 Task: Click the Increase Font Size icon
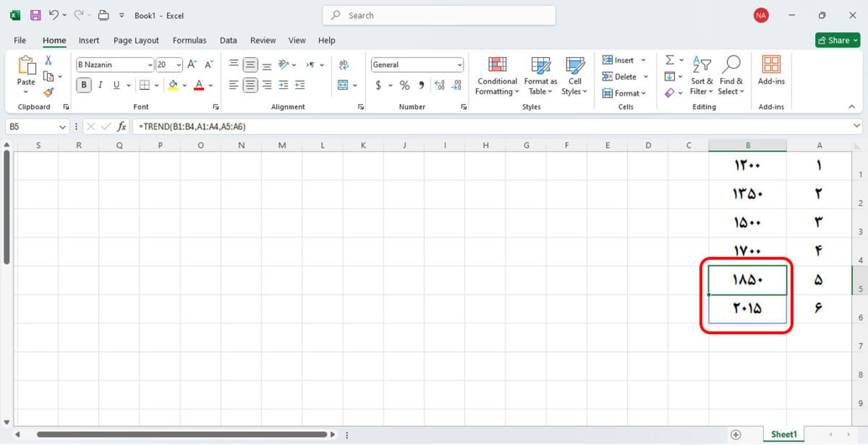tap(192, 65)
